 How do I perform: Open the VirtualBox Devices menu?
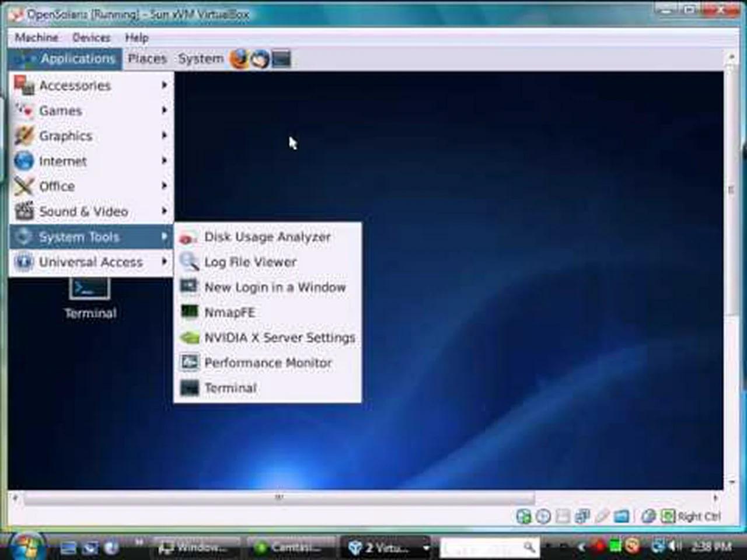(x=91, y=38)
